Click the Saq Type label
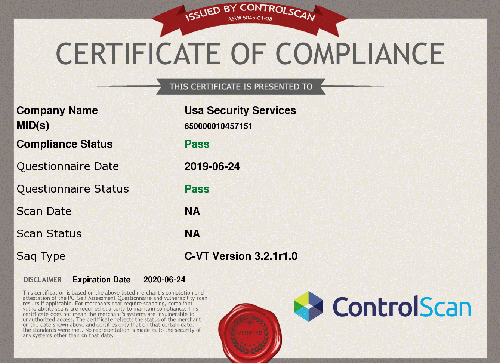Image resolution: width=500 pixels, height=363 pixels. click(41, 257)
